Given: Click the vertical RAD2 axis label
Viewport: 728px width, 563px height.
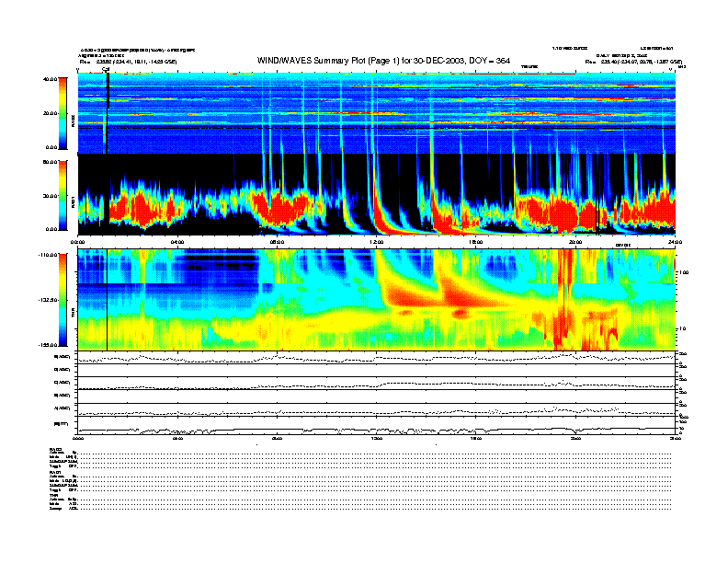Looking at the screenshot, I should point(74,122).
